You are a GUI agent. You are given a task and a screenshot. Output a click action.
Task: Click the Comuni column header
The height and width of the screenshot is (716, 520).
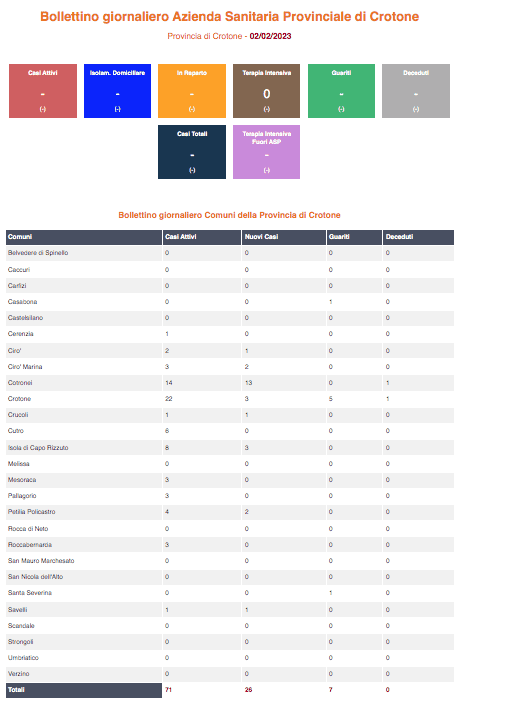[84, 237]
